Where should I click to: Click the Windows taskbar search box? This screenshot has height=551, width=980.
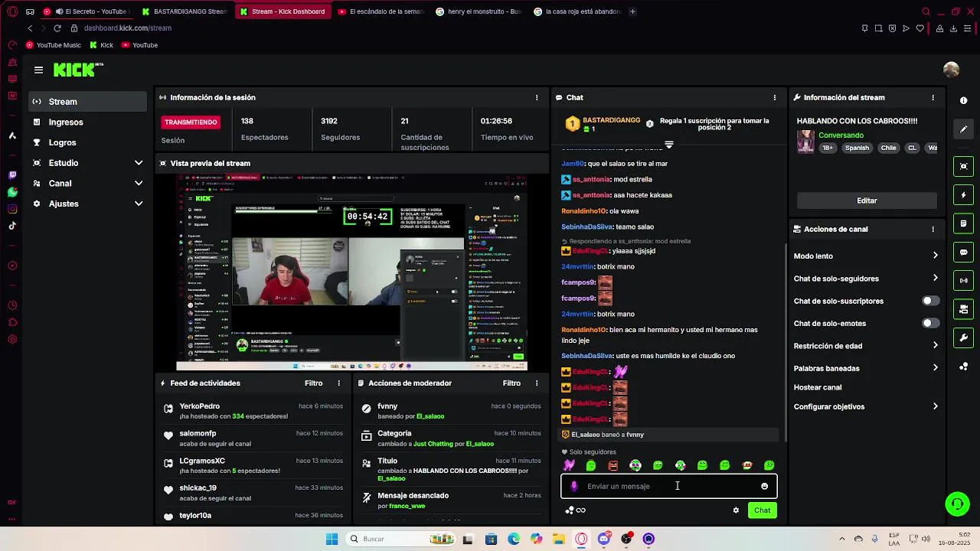click(x=400, y=539)
